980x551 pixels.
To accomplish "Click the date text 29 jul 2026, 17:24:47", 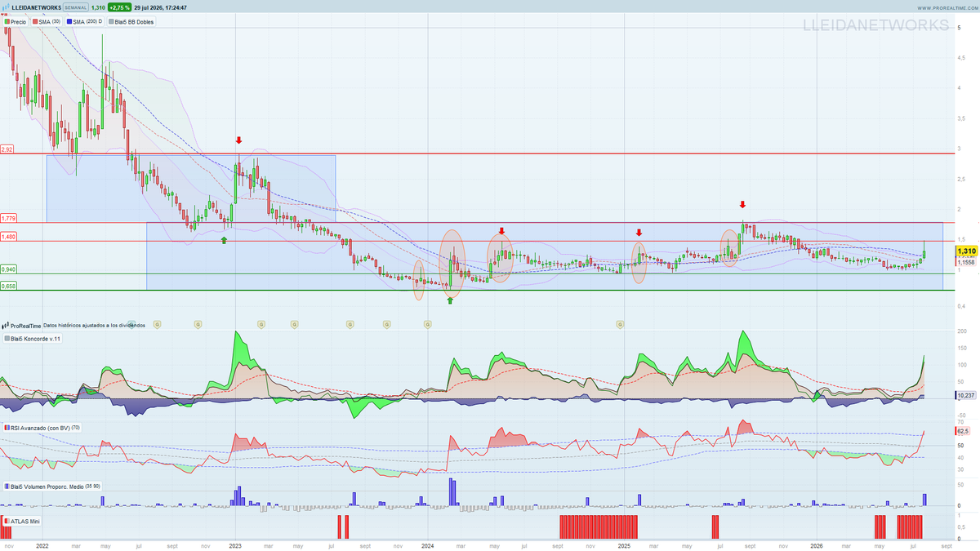I will [161, 7].
